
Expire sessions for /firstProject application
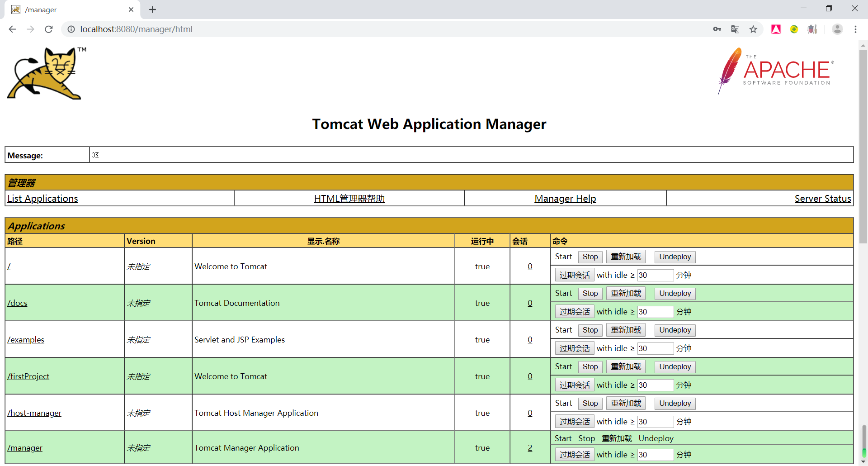[x=574, y=385]
